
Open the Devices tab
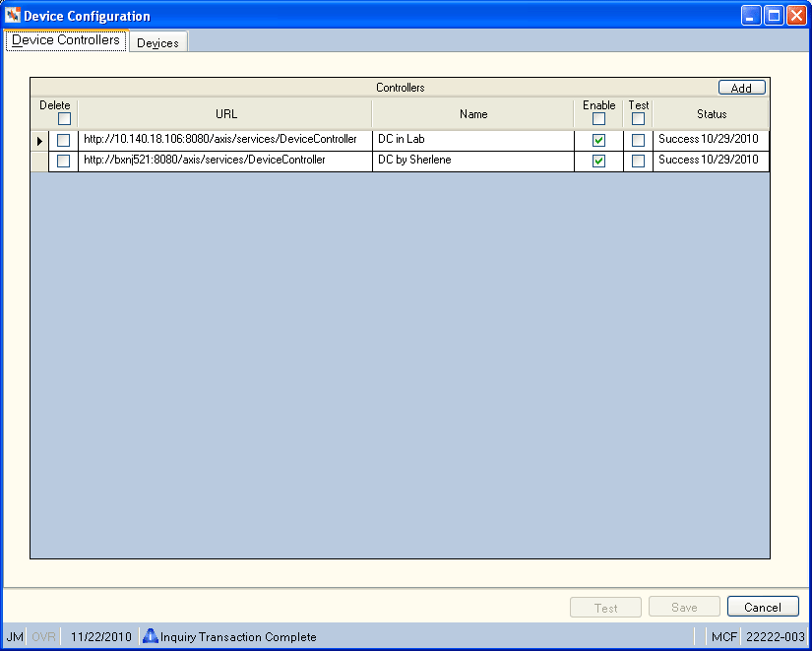(x=157, y=42)
